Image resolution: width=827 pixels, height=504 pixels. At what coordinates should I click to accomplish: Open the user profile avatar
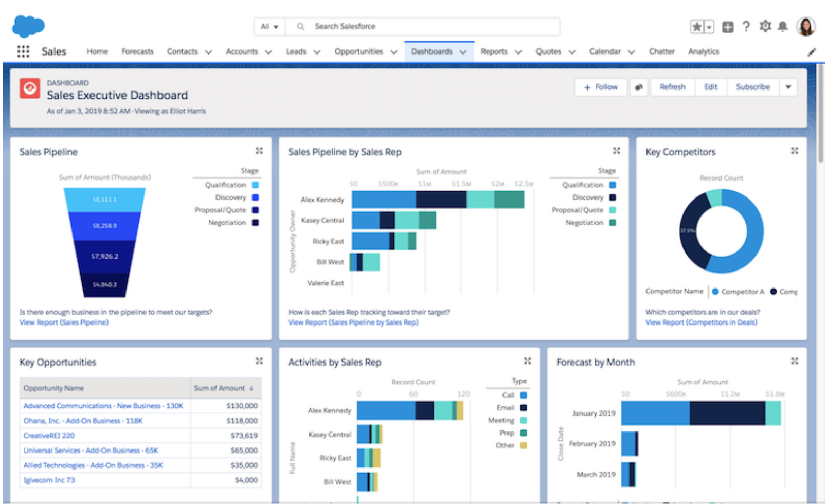coord(806,26)
